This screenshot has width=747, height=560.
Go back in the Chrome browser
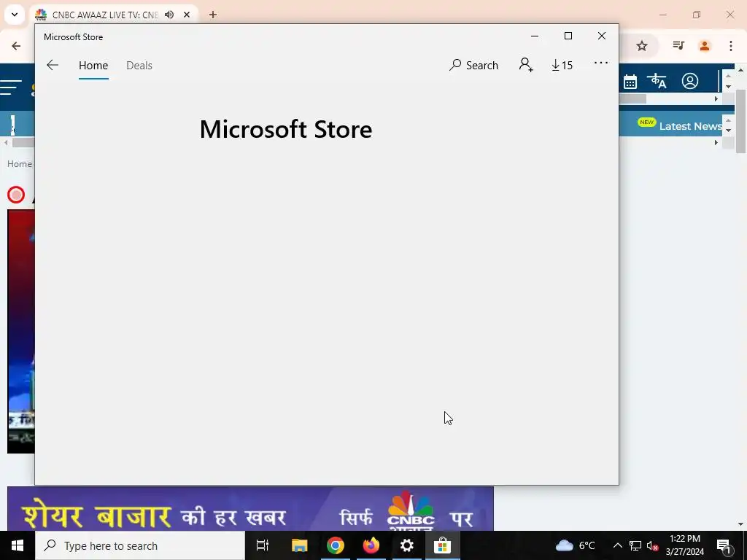click(x=16, y=46)
